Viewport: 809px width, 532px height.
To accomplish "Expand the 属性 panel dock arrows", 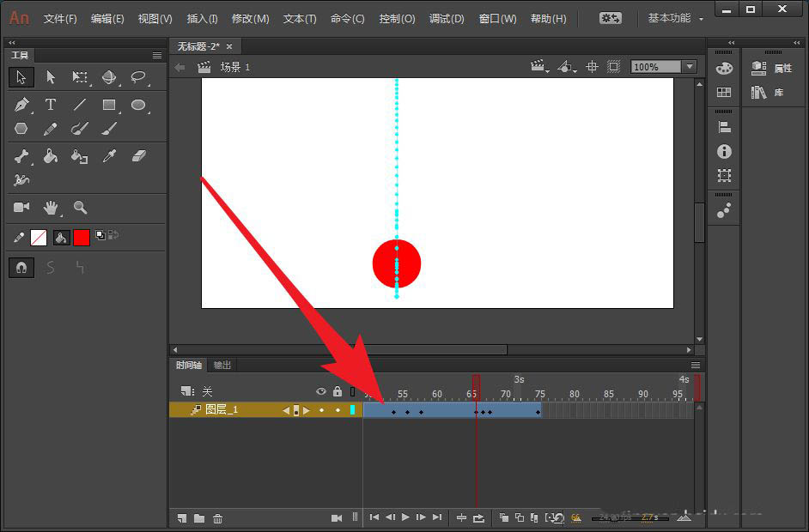I will [797, 43].
